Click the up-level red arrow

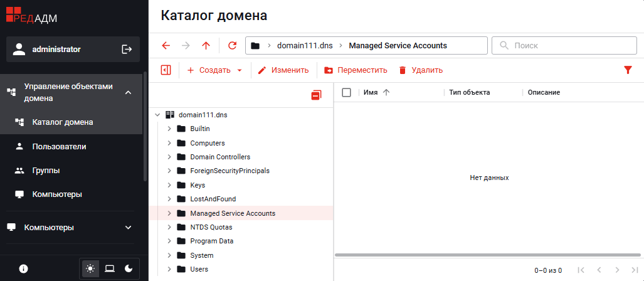tap(206, 46)
